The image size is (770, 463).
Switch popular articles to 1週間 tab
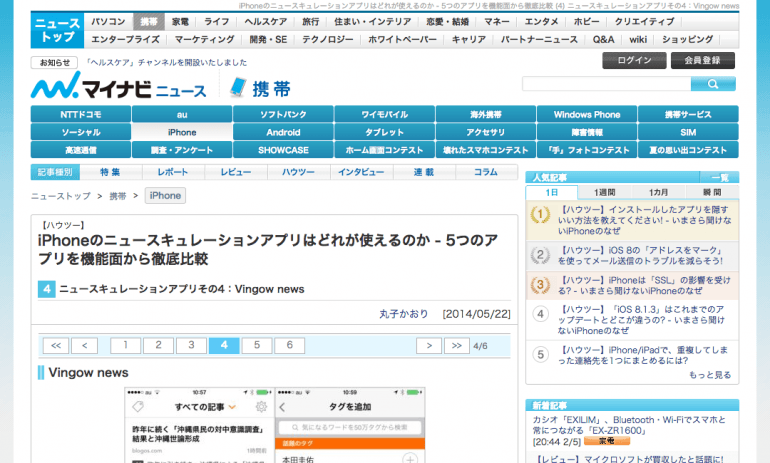point(605,192)
